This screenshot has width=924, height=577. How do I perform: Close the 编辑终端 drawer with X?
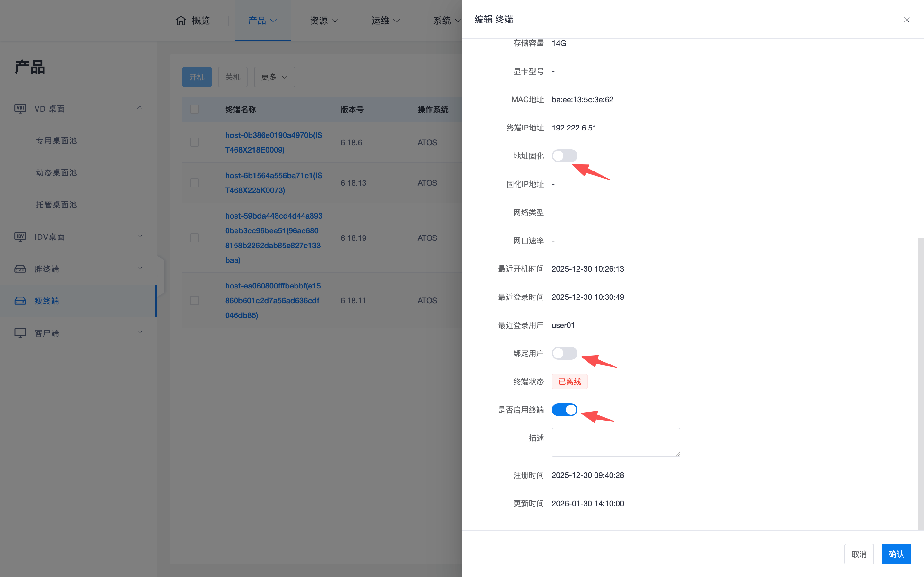(x=906, y=20)
